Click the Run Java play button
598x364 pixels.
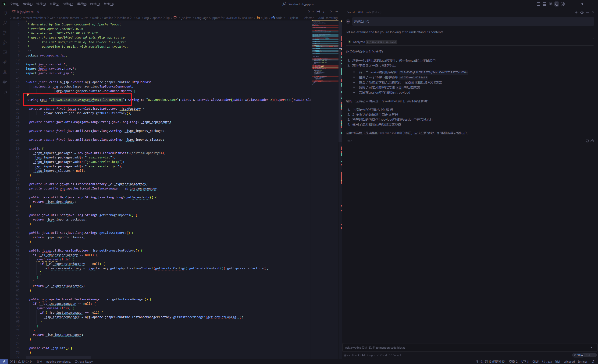tap(309, 12)
